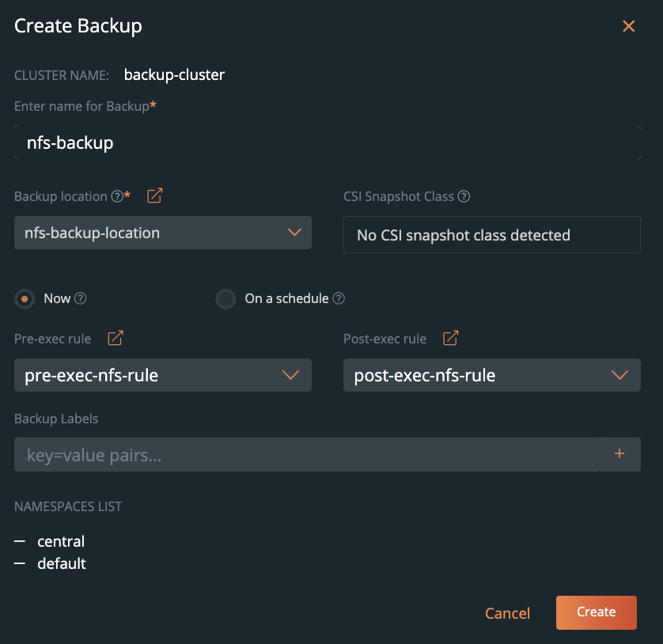This screenshot has width=663, height=644.
Task: Click the backup name input field
Action: 327,143
